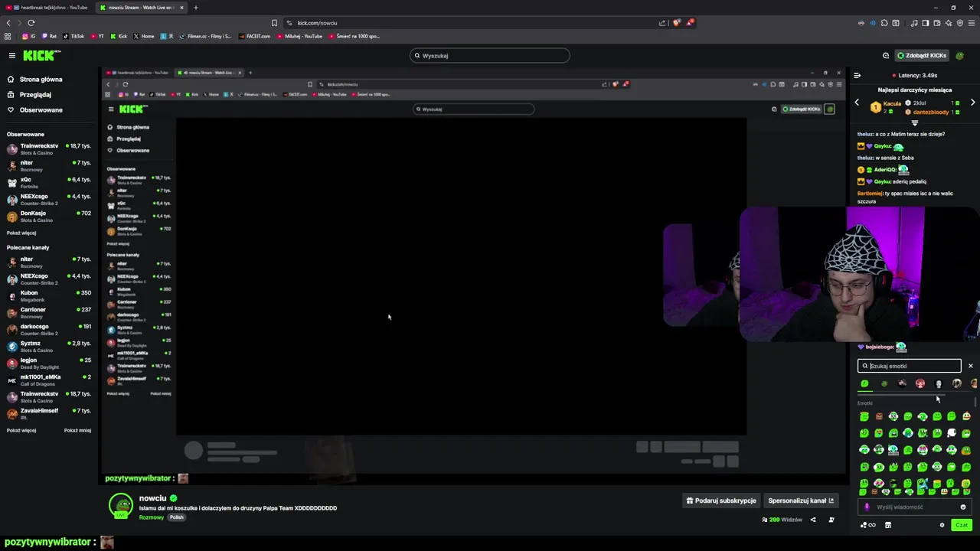This screenshot has height=551, width=980.
Task: Bookmark this page icon
Action: tap(274, 23)
